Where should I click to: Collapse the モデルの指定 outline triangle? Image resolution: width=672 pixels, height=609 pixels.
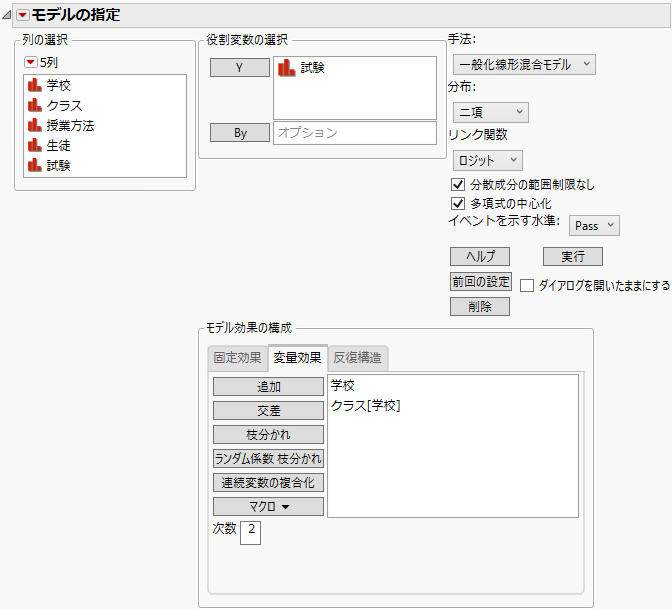pyautogui.click(x=8, y=15)
